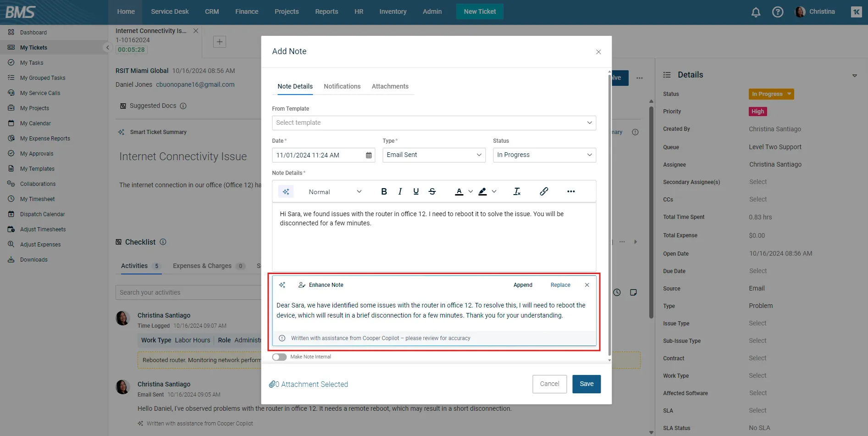Switch to the Notifications tab

coord(342,86)
